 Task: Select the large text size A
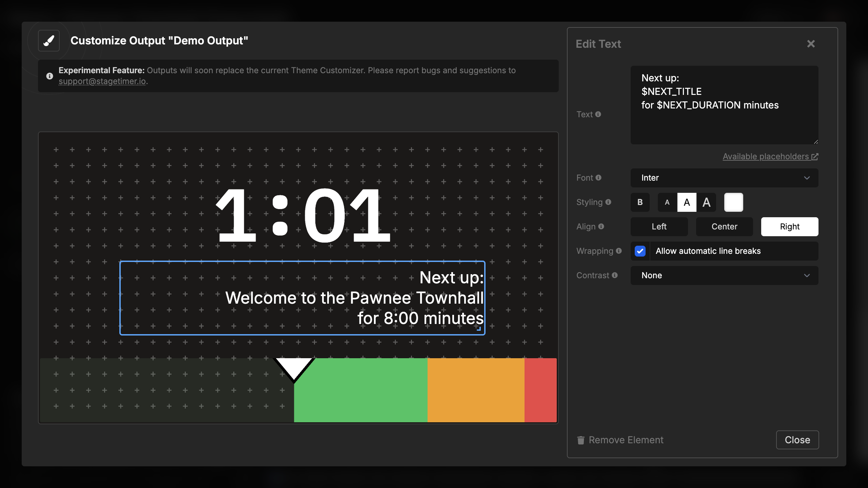[706, 202]
